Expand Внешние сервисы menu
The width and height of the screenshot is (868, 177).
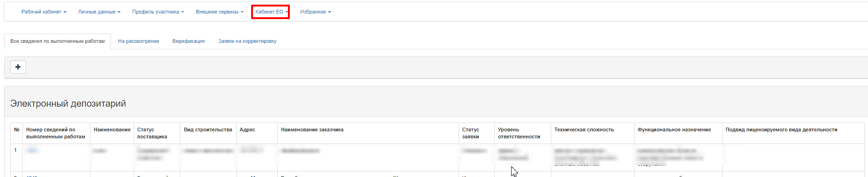[x=219, y=12]
